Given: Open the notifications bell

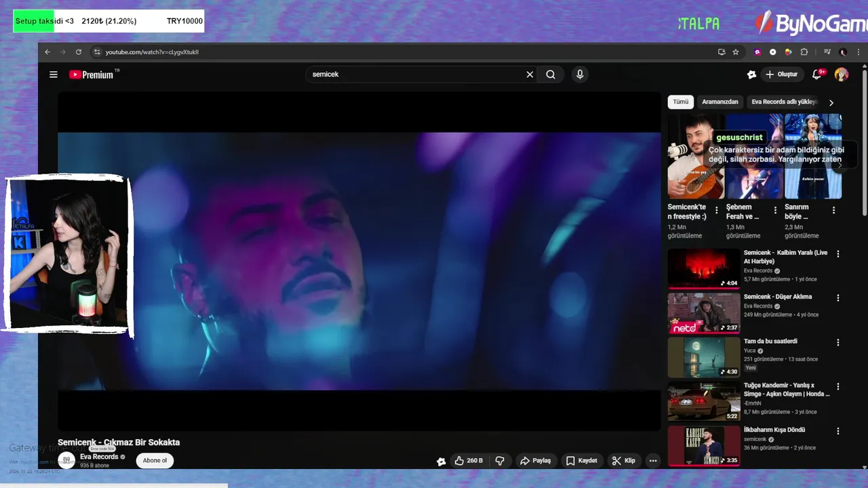Looking at the screenshot, I should tap(817, 75).
